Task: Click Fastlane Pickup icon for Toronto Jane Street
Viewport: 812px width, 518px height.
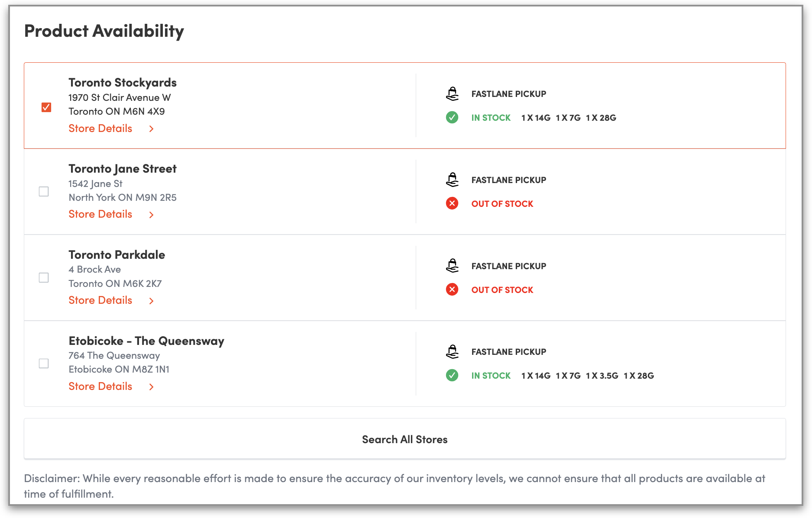Action: (x=452, y=180)
